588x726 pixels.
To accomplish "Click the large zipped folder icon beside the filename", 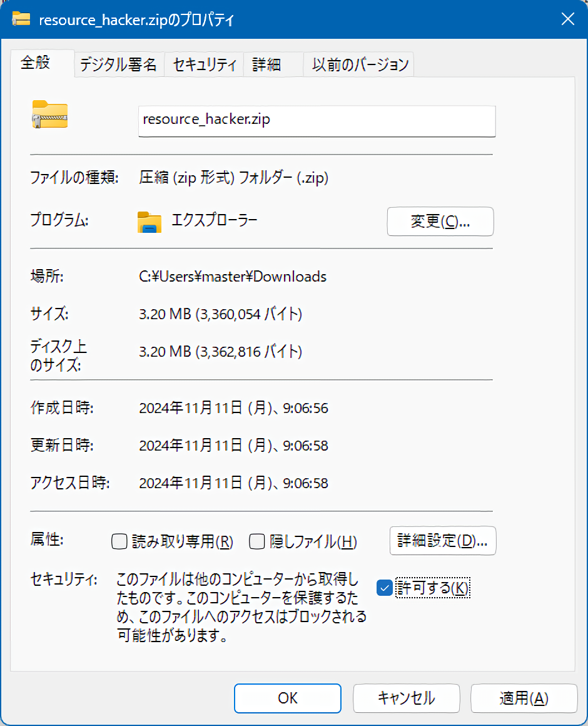I will [50, 115].
